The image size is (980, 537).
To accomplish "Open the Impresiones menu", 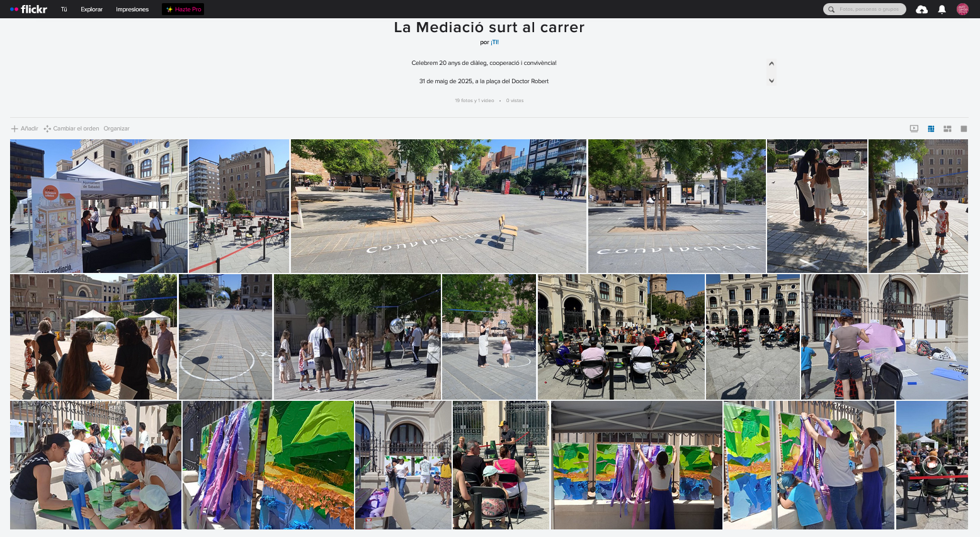I will coord(132,9).
